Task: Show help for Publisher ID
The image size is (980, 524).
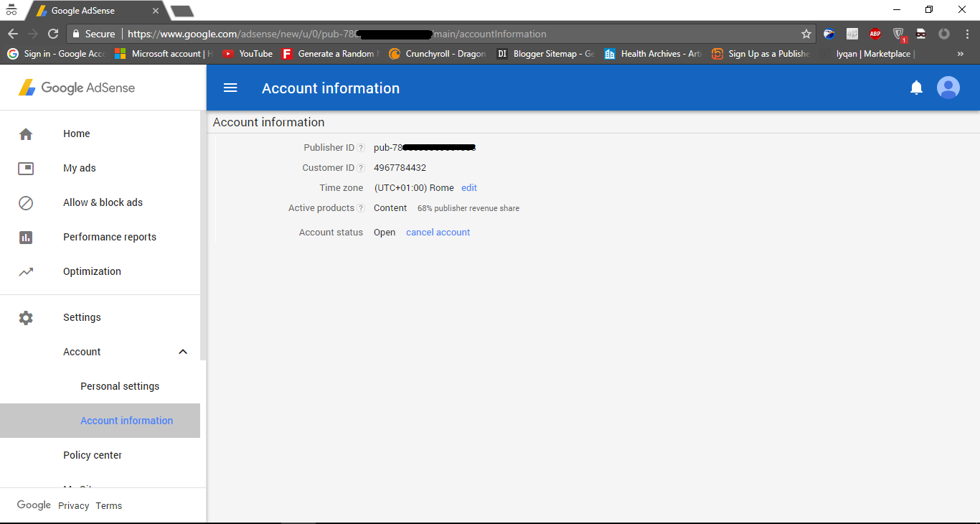Action: coord(361,148)
